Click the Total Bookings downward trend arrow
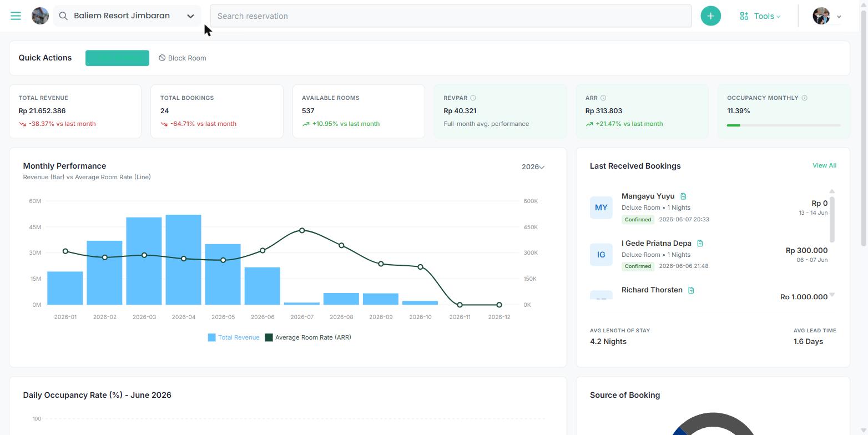Viewport: 868px width, 435px height. tap(164, 124)
